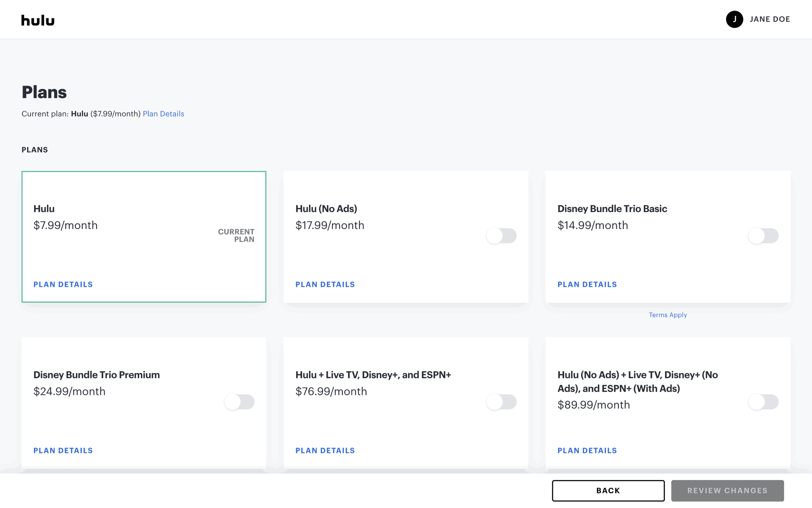This screenshot has width=812, height=508.
Task: Click the $17.99/month price text
Action: 330,226
